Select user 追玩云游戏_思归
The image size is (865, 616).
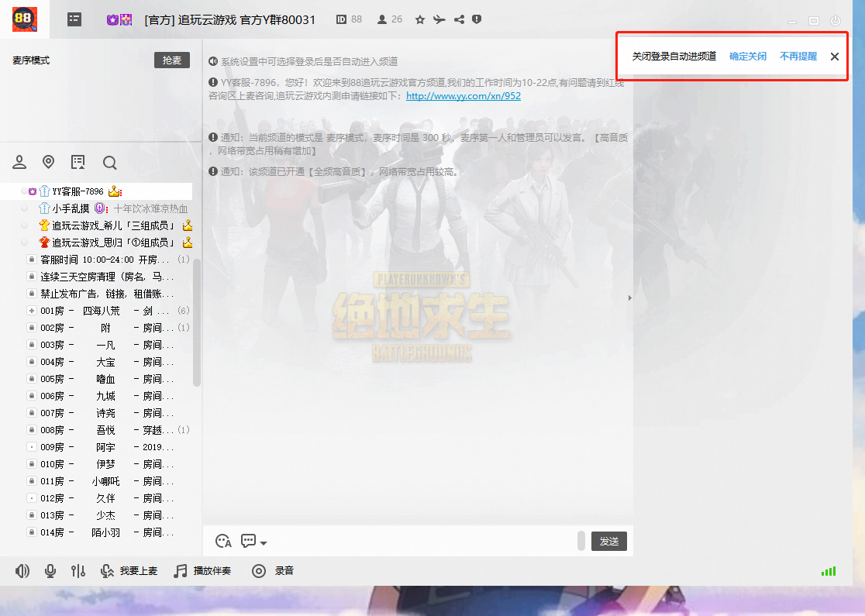click(106, 243)
